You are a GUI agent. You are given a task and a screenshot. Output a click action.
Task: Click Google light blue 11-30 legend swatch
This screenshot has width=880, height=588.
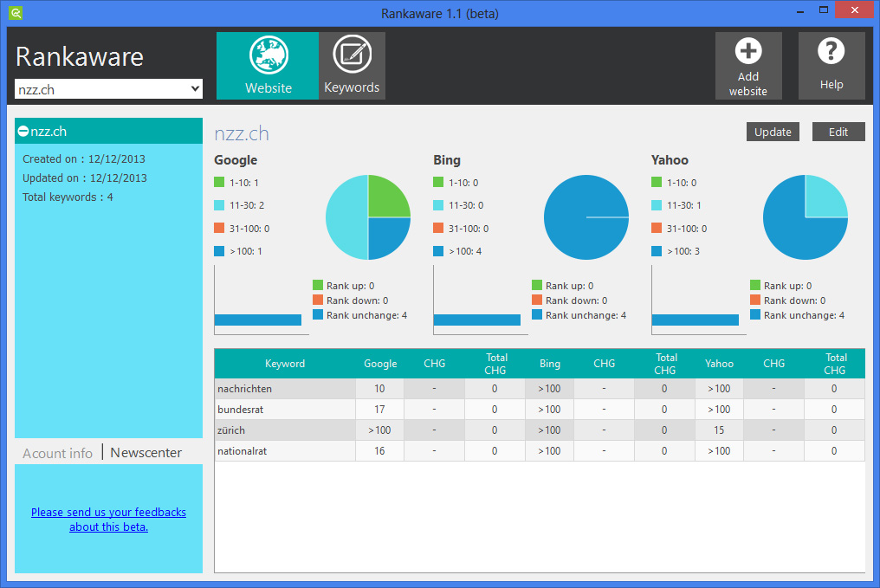pos(219,204)
